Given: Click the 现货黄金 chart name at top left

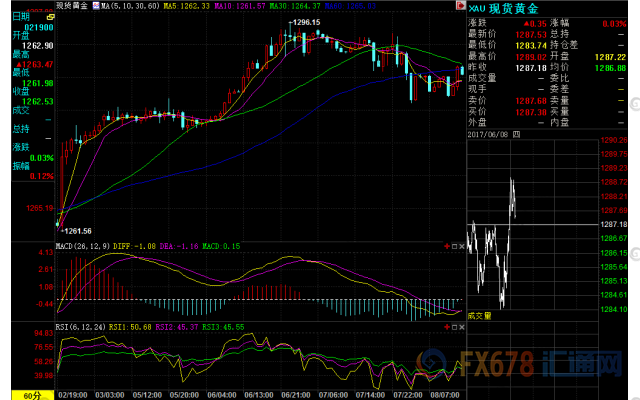Looking at the screenshot, I should [72, 6].
